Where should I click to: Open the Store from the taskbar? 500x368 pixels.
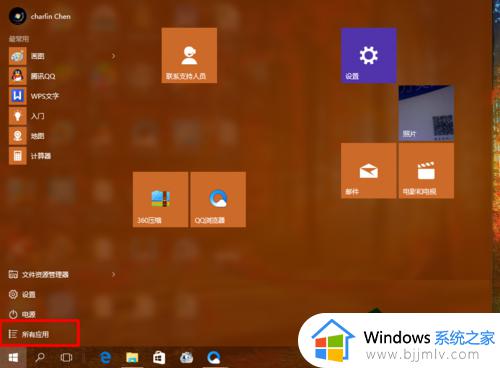(x=159, y=358)
